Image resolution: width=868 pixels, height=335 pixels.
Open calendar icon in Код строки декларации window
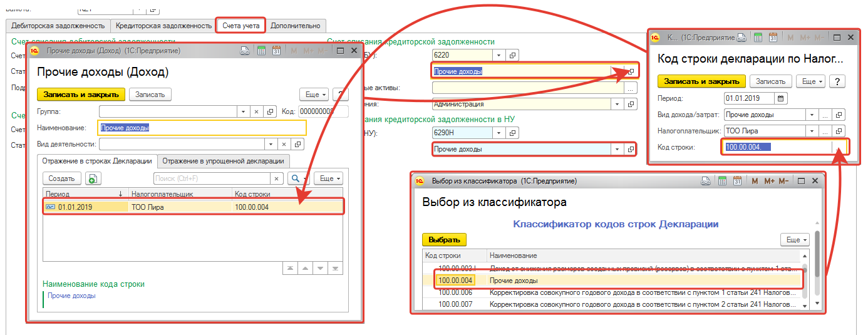(x=773, y=38)
